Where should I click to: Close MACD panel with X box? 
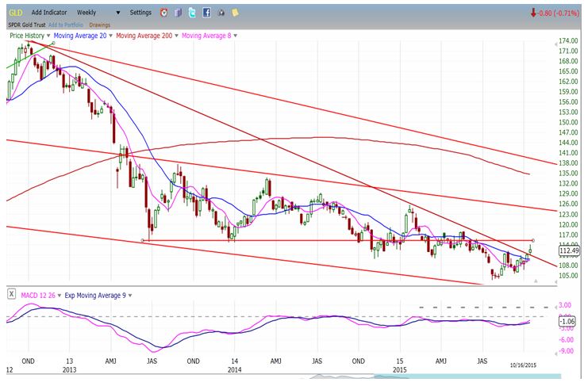click(12, 294)
